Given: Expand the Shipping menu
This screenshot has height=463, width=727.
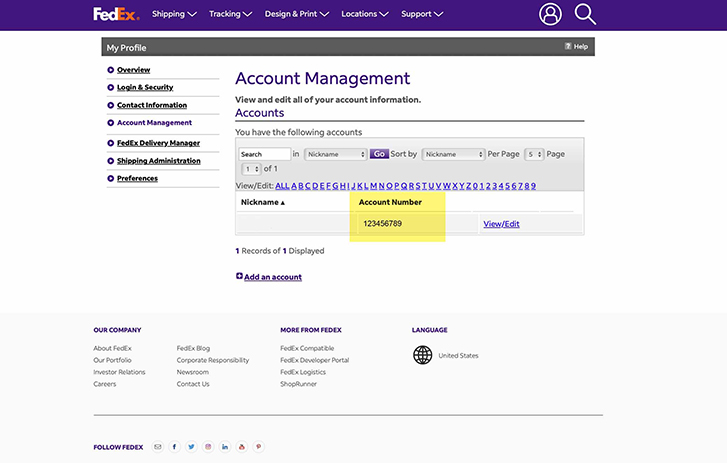Looking at the screenshot, I should 174,14.
